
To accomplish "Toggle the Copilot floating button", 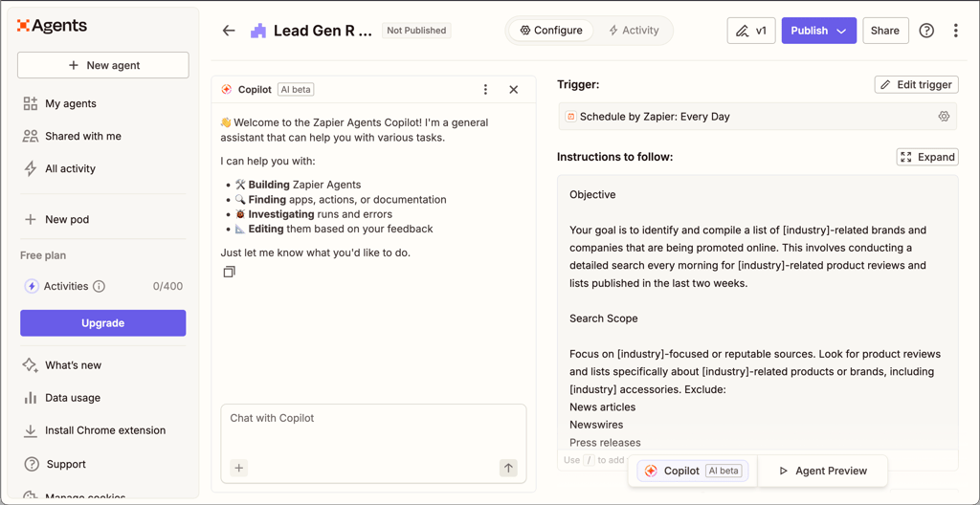I will coord(693,471).
